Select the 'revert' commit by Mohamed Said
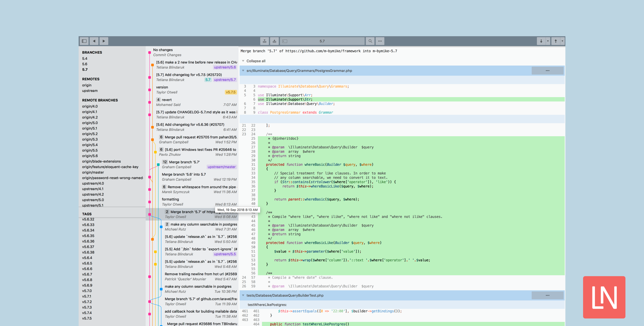Viewport: 644px width, 326px height. point(192,102)
